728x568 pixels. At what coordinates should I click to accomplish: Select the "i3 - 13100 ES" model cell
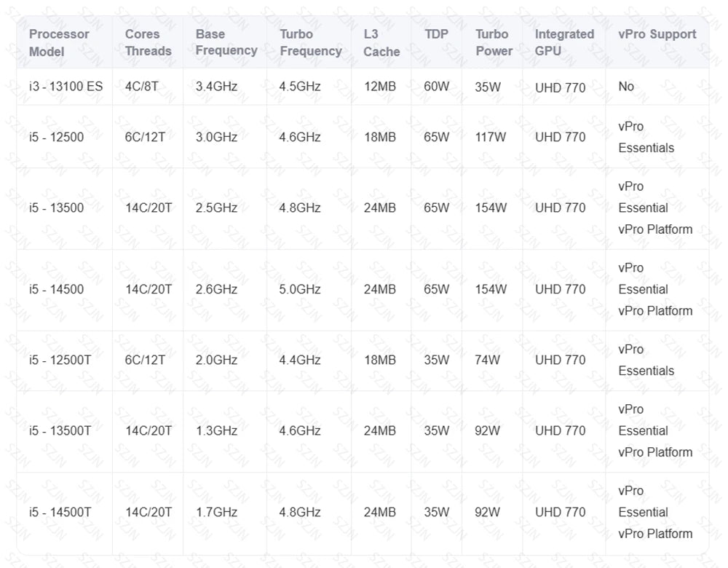(66, 87)
